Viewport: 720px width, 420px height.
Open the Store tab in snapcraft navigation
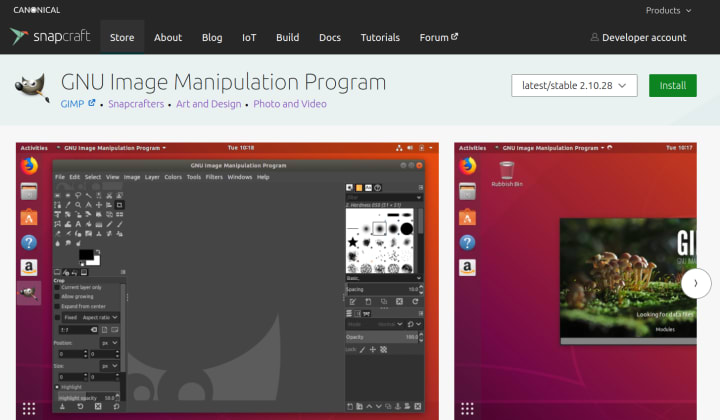pos(122,38)
